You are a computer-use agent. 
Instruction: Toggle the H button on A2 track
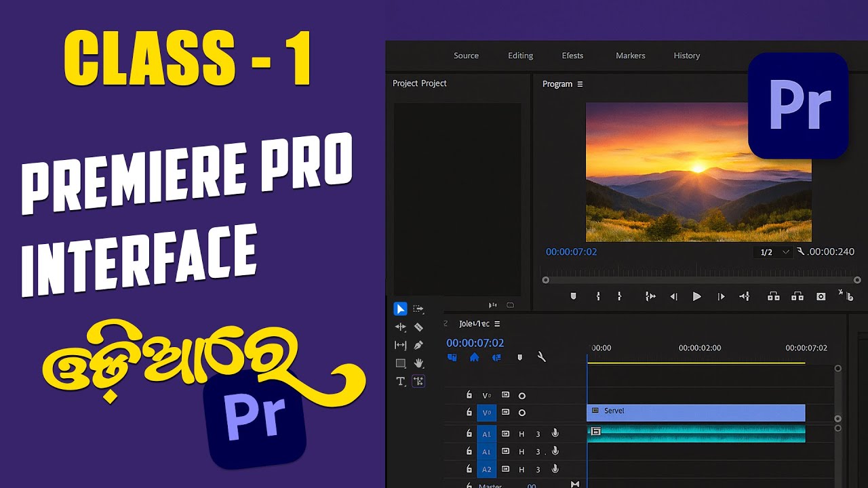click(x=522, y=469)
